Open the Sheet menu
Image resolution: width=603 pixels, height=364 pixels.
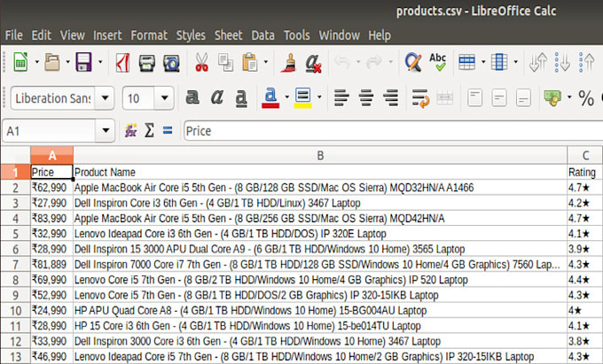pyautogui.click(x=229, y=35)
